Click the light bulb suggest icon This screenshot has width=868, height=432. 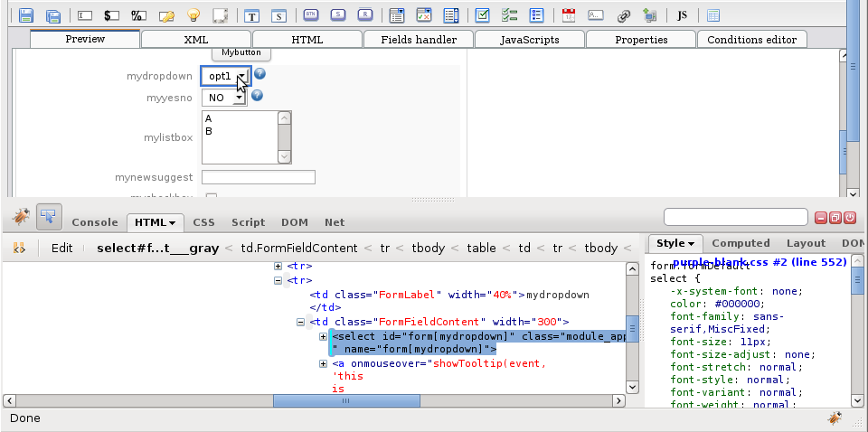coord(193,15)
